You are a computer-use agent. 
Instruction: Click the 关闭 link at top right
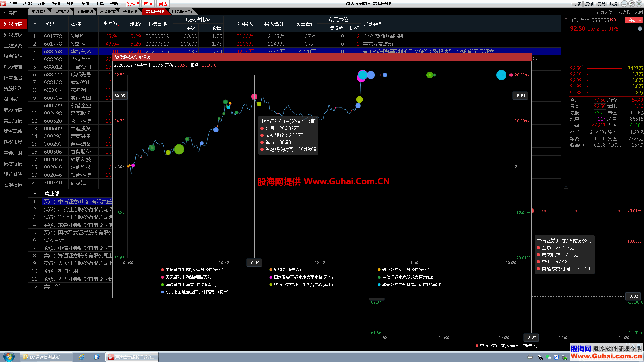point(639,12)
